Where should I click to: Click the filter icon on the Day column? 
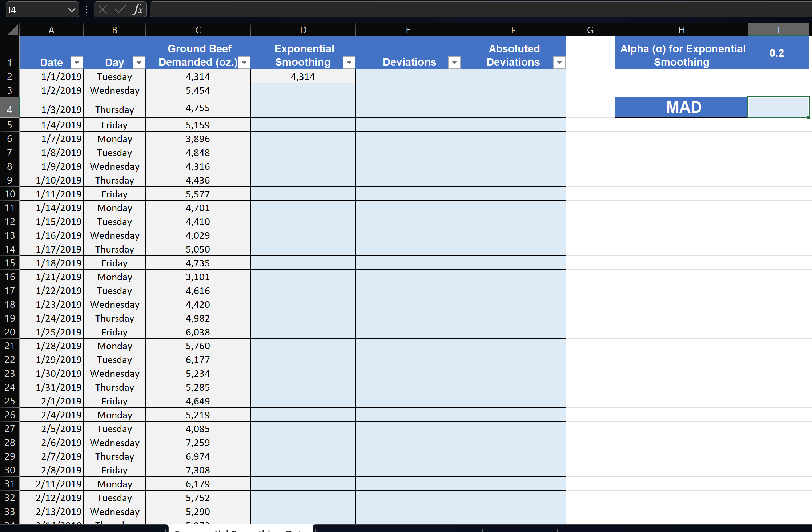(x=139, y=62)
